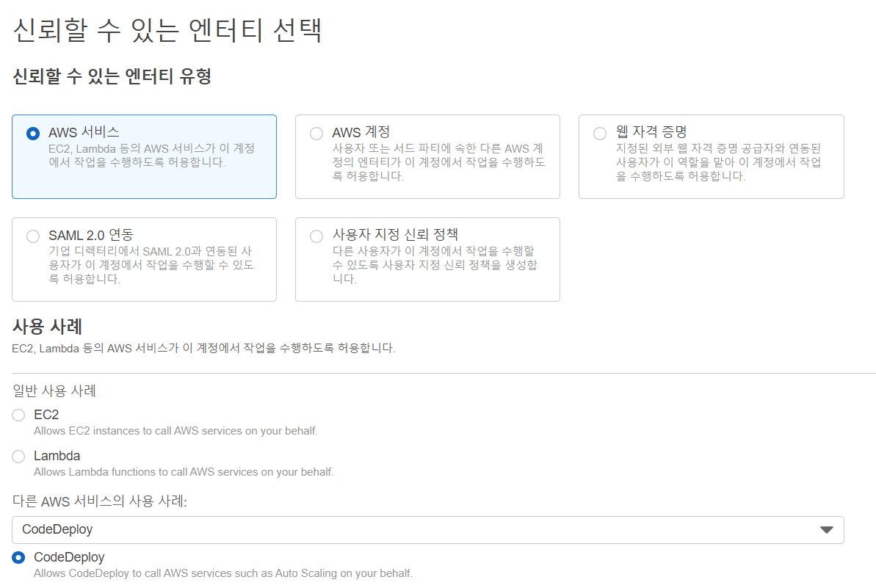Screen dimensions: 876x588
Task: Choose the 웹 자격 증명 radio option
Action: [600, 134]
